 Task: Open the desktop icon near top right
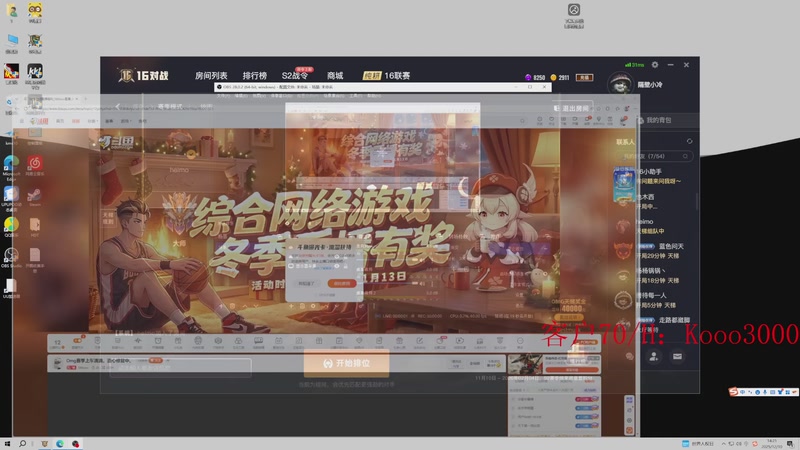click(x=574, y=15)
